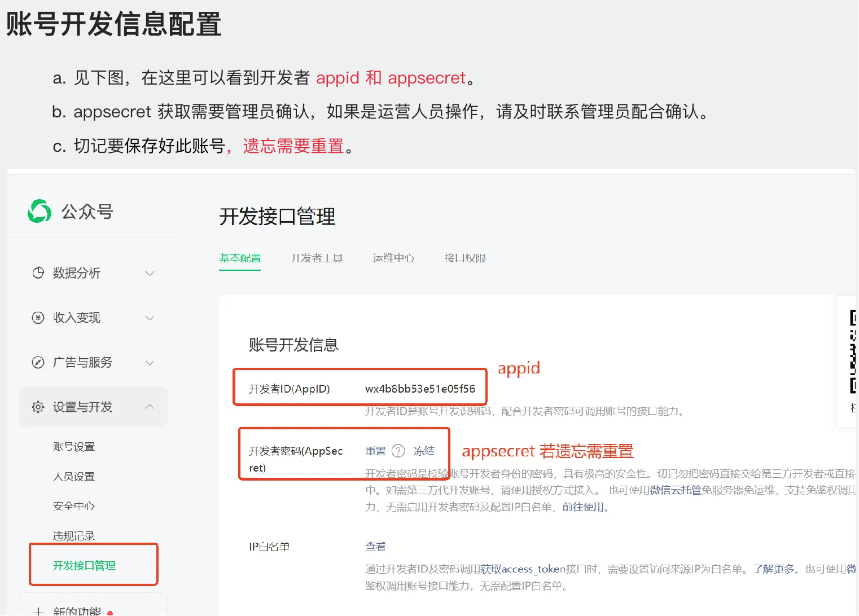Open 安全中心 from the sidebar
Viewport: 859px width, 616px height.
coord(73,505)
